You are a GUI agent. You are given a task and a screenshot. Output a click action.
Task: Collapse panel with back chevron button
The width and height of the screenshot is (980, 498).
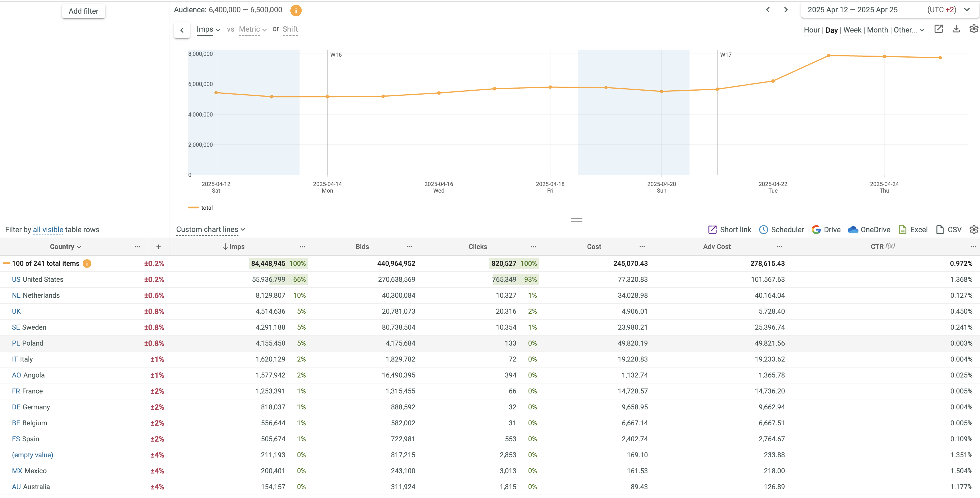point(182,30)
